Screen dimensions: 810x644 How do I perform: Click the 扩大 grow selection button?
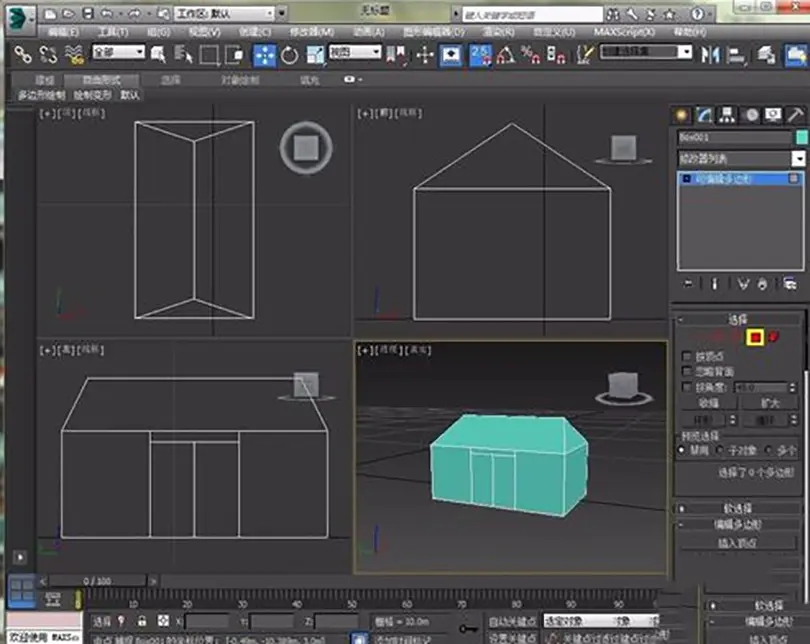click(x=770, y=403)
